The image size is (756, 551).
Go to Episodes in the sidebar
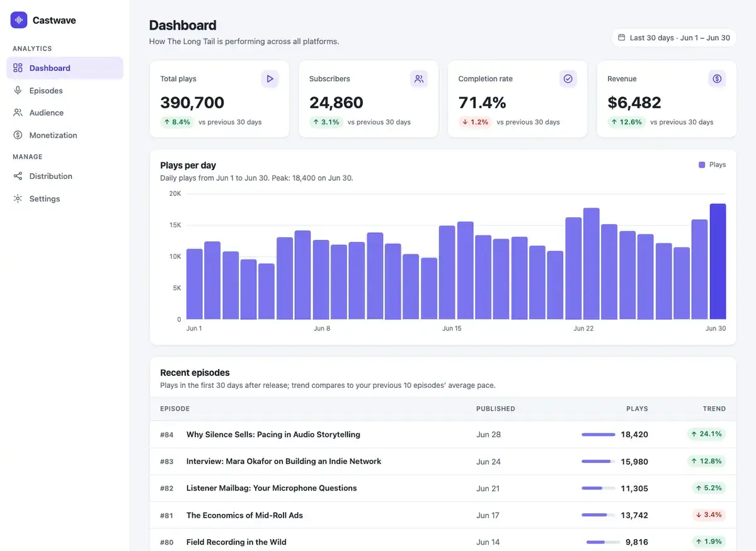point(65,91)
